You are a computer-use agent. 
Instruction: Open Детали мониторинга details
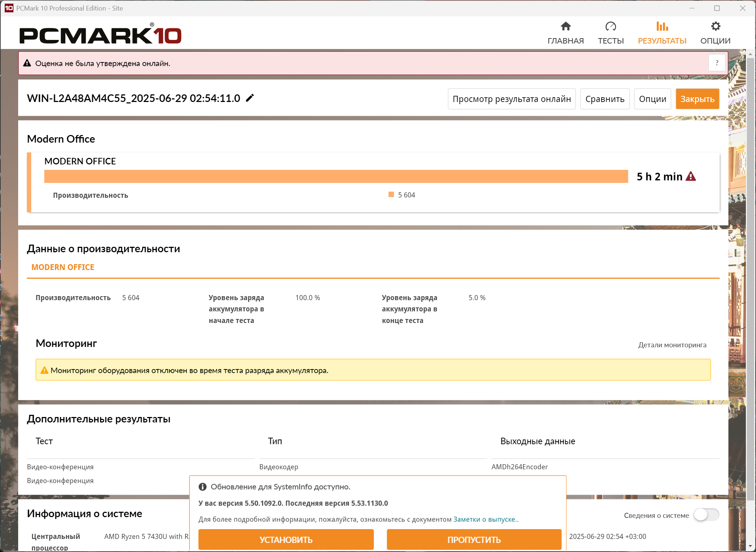coord(672,345)
